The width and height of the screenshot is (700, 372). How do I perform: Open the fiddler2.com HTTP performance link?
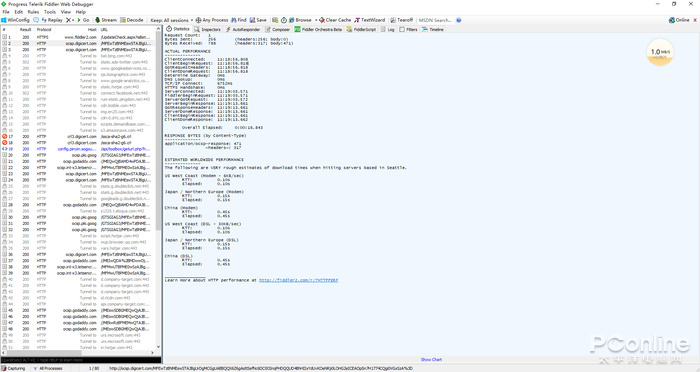(298, 280)
